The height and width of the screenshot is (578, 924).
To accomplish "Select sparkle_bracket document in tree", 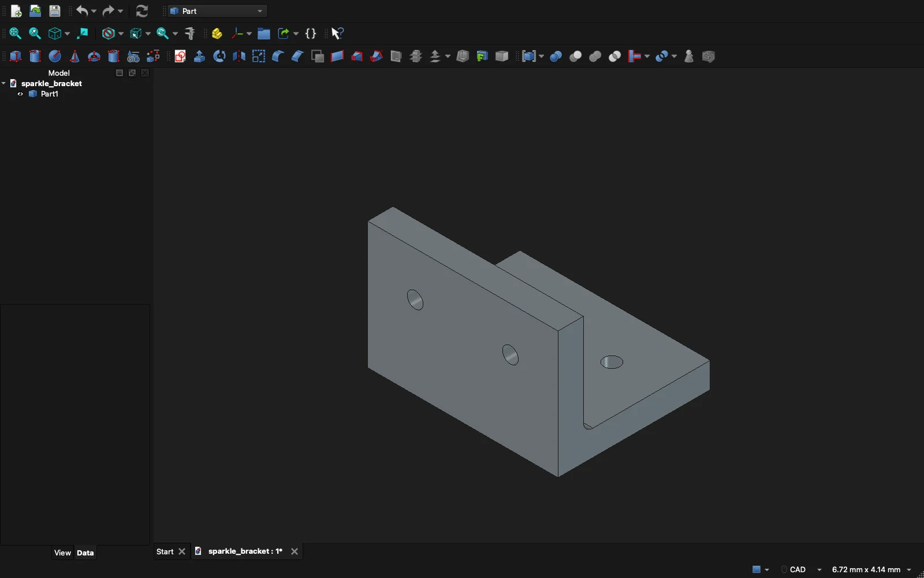I will coord(51,84).
